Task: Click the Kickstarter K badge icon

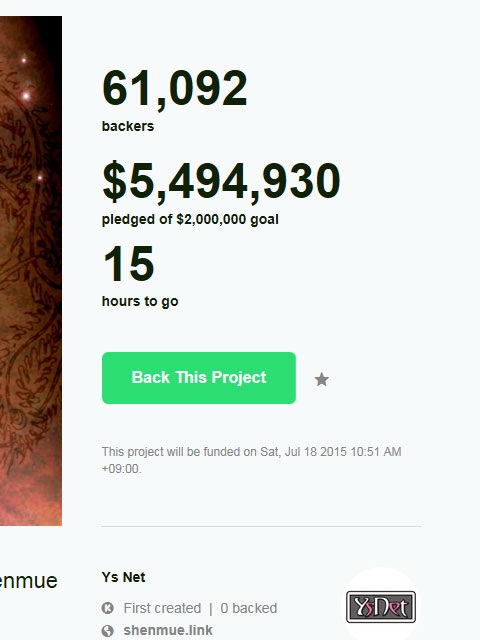Action: [x=107, y=608]
